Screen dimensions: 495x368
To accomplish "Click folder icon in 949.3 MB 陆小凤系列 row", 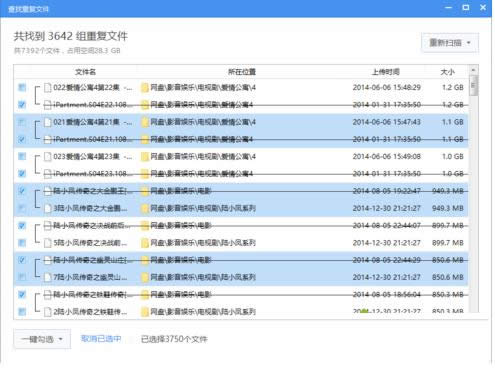I will 145,208.
